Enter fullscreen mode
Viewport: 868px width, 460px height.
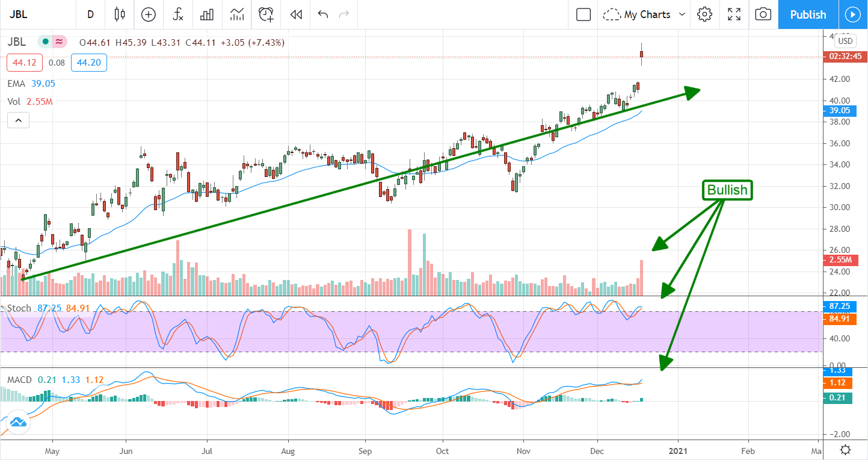click(x=734, y=14)
